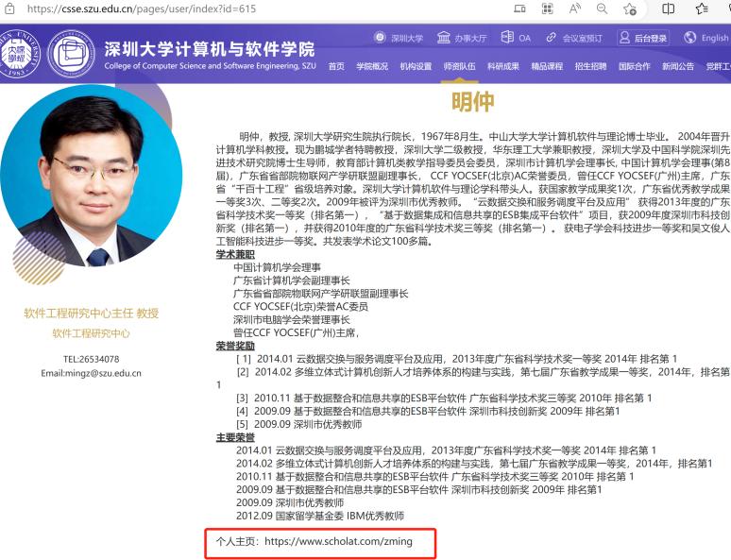Open the OA link
The image size is (731, 560).
tap(524, 38)
